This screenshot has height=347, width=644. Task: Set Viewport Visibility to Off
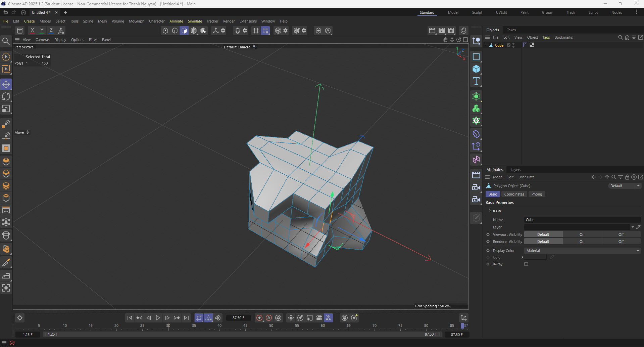pos(621,234)
